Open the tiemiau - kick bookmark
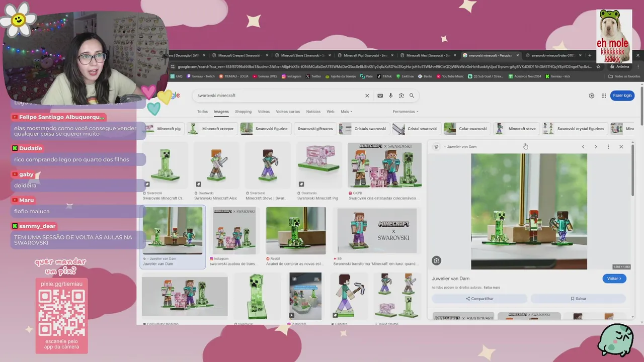Viewport: 644px width, 362px height. 557,76
